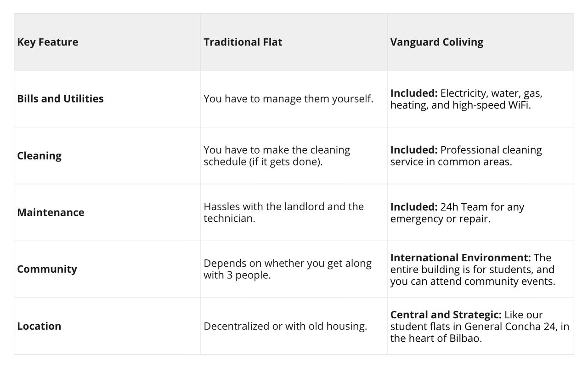
Task: Click the International Environment bold text
Action: tap(460, 258)
